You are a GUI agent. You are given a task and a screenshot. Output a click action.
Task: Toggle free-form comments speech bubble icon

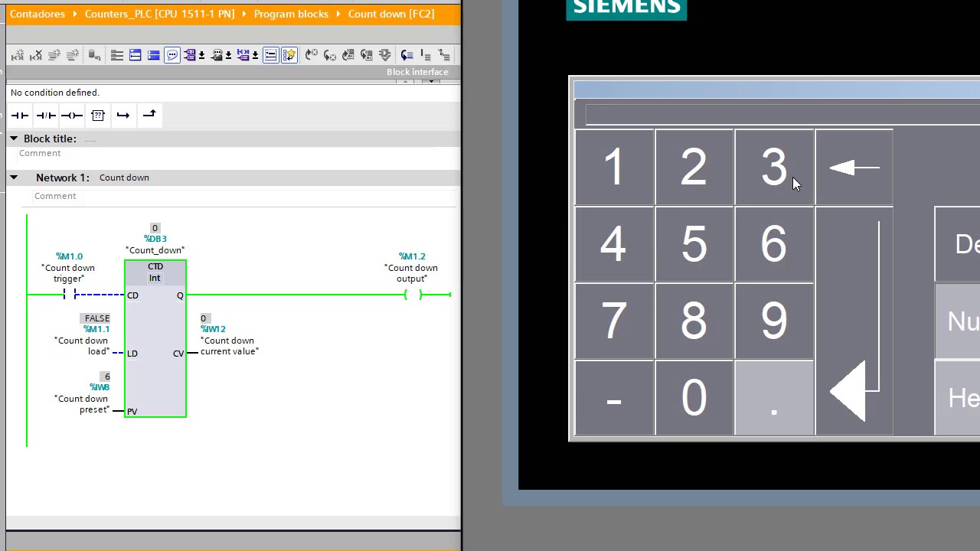171,55
